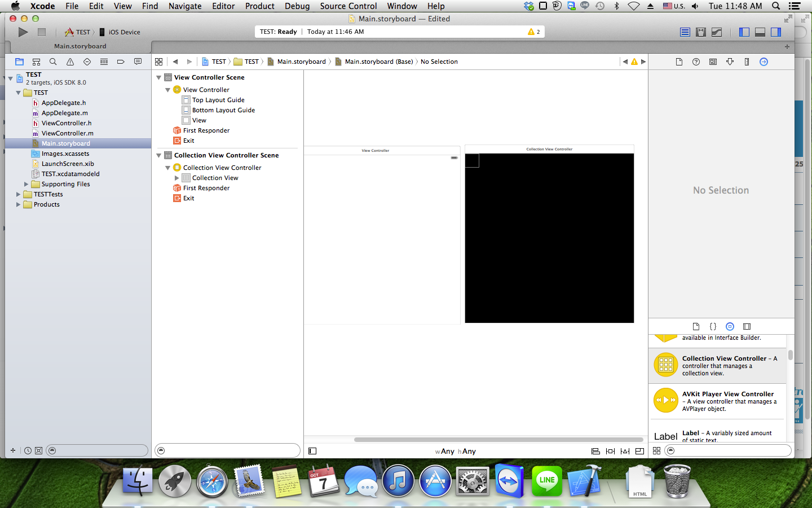Open the Attributes inspector
The height and width of the screenshot is (508, 812).
pos(730,62)
